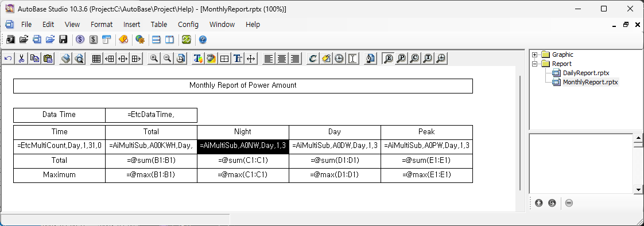Toggle the magnifier C view button
The height and width of the screenshot is (226, 644).
(414, 59)
